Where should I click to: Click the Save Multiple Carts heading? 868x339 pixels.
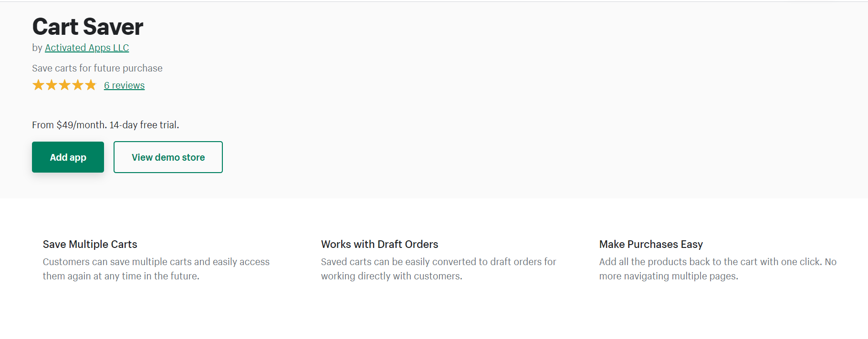click(90, 244)
